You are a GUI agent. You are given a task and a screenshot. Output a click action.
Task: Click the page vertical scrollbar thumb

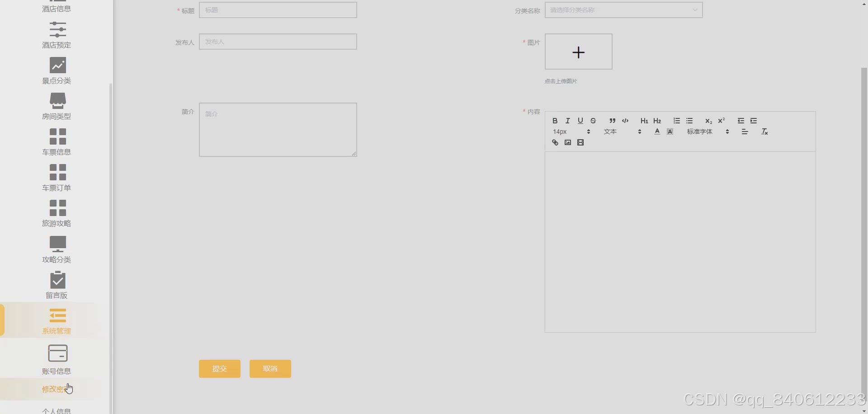(x=864, y=235)
